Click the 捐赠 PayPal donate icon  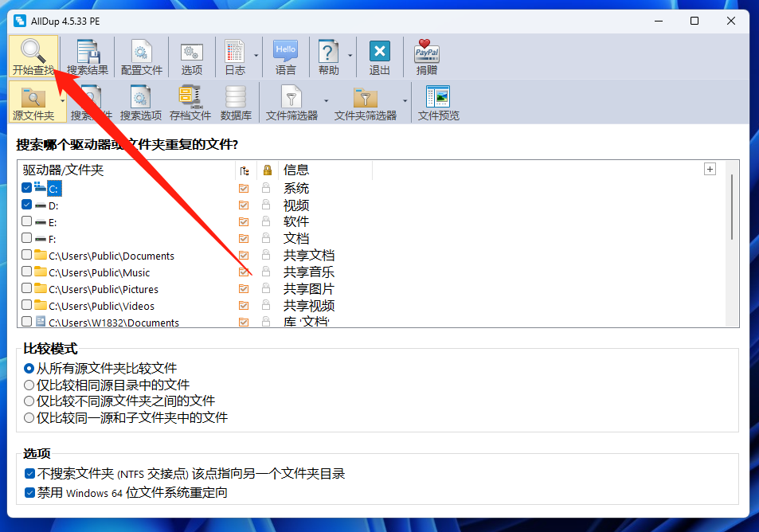tap(426, 57)
